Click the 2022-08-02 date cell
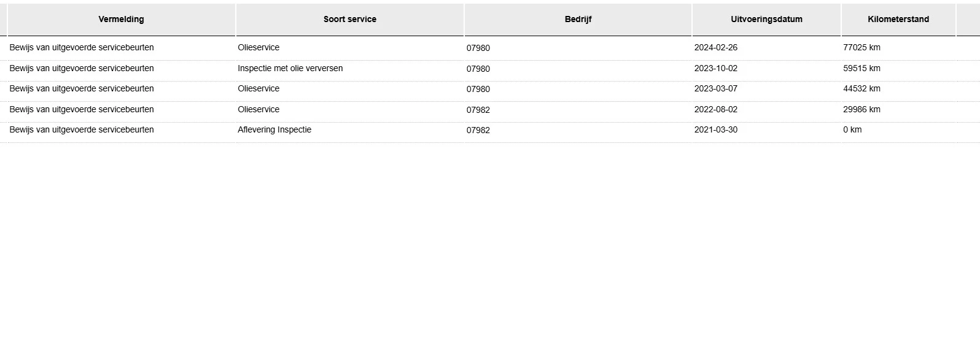 tap(715, 110)
